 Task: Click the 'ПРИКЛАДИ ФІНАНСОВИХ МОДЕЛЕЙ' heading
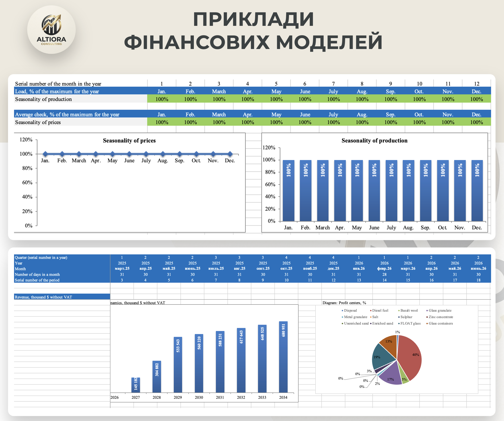tap(253, 31)
